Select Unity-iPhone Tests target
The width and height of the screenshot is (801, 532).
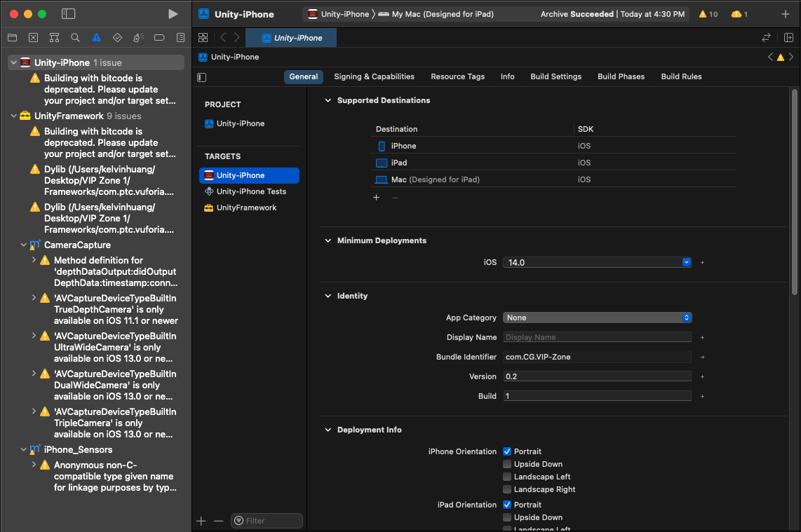251,191
